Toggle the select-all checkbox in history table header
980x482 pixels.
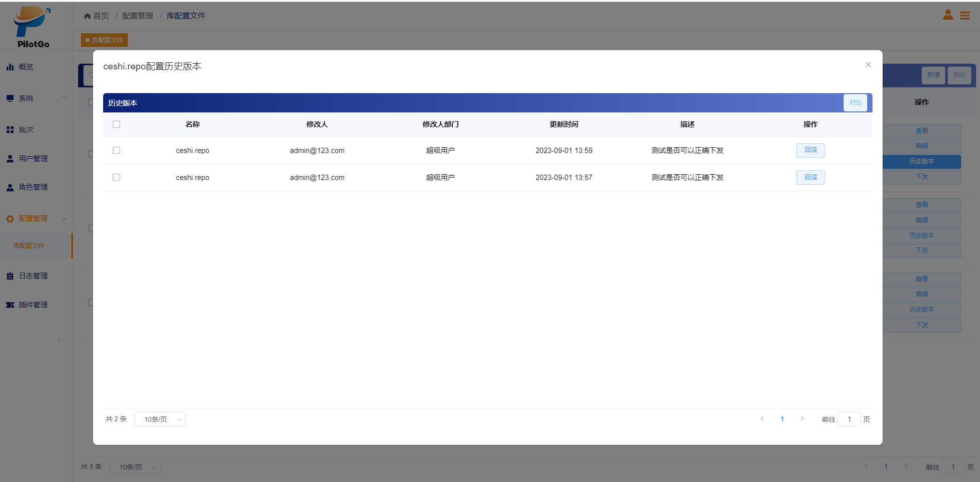point(116,124)
